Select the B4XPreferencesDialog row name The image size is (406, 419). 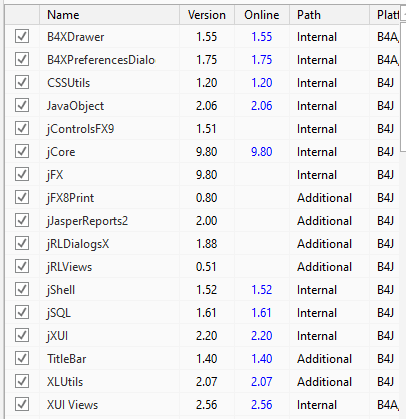(x=101, y=60)
